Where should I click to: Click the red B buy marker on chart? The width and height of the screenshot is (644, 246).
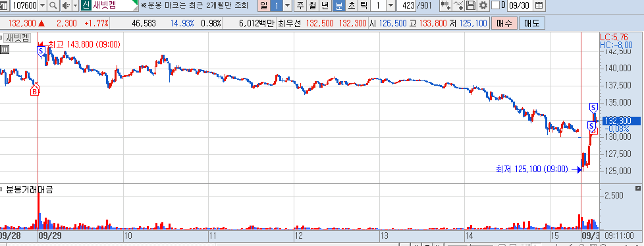[36, 90]
